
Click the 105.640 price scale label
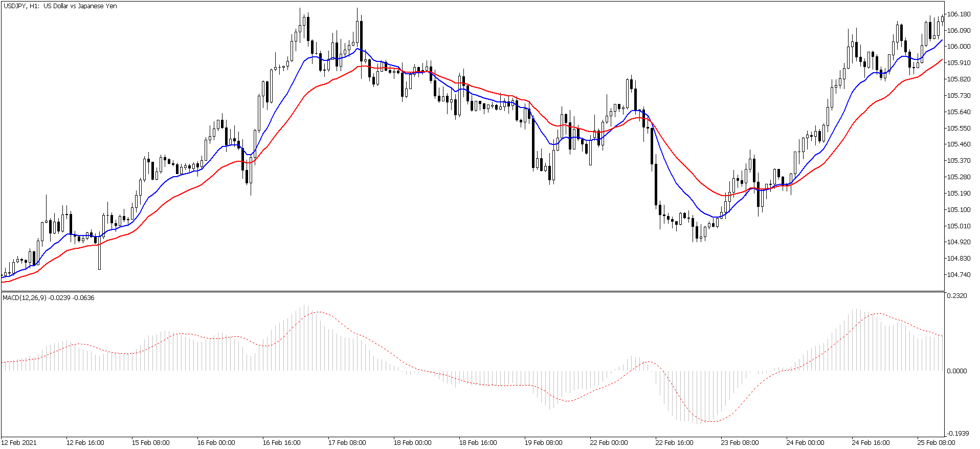[x=959, y=112]
